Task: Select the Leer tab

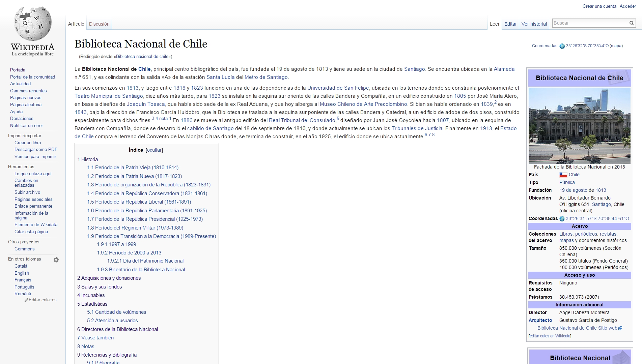Action: tap(495, 24)
